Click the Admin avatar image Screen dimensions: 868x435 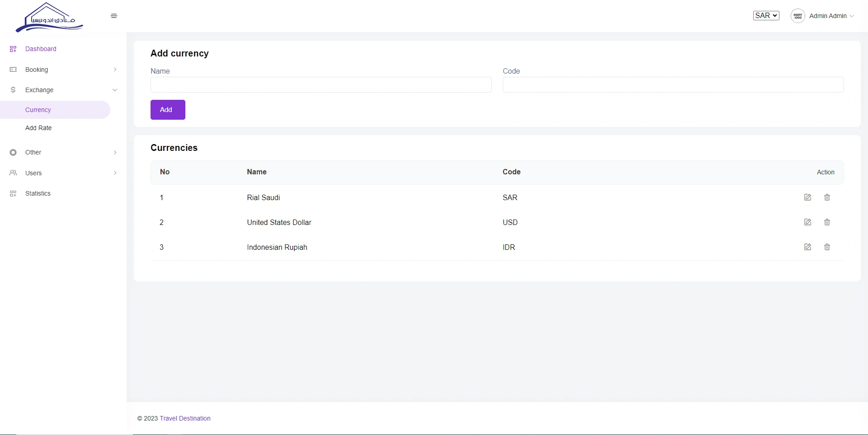pos(798,16)
